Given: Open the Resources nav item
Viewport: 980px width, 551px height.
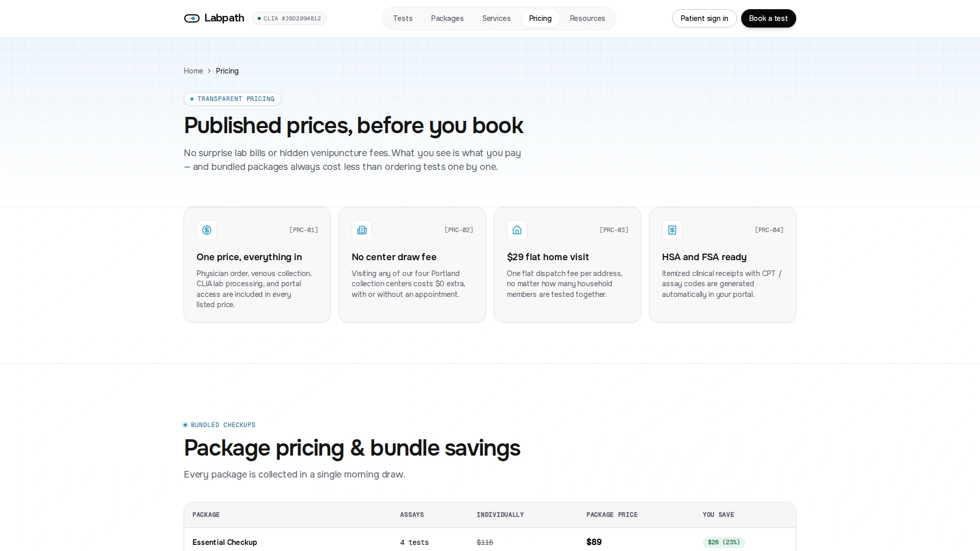Looking at the screenshot, I should click(587, 18).
